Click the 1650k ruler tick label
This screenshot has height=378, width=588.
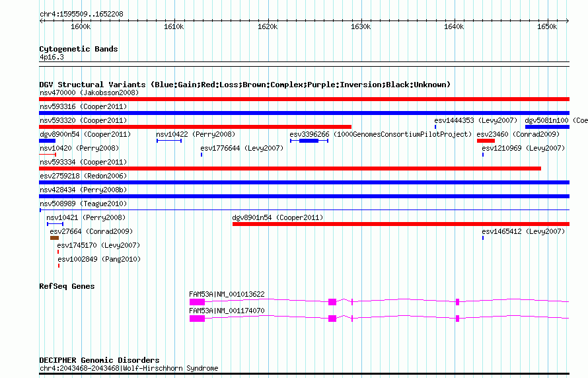(x=547, y=26)
